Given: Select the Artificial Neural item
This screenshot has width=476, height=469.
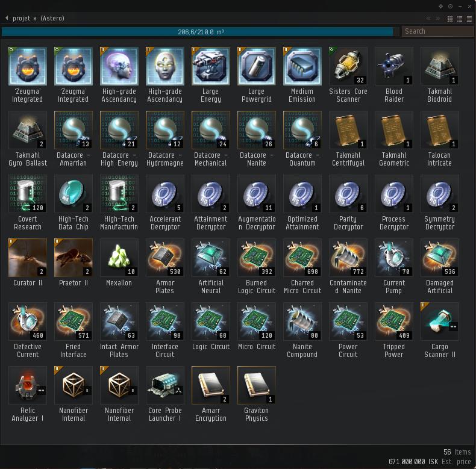Looking at the screenshot, I should tap(211, 258).
